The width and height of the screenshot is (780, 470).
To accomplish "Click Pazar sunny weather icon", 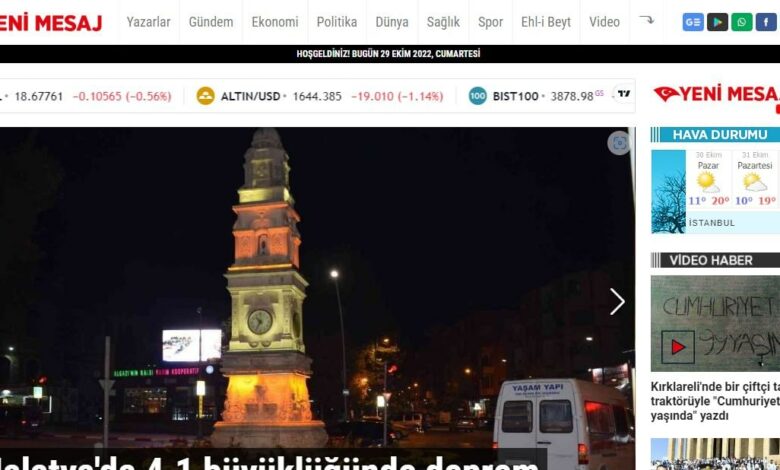I will pos(707,183).
